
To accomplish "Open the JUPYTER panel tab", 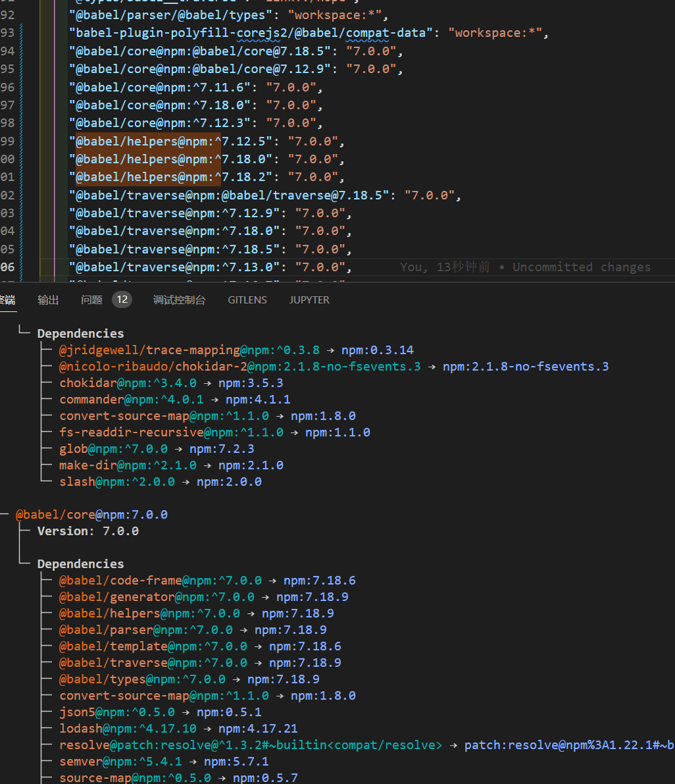I will click(309, 300).
